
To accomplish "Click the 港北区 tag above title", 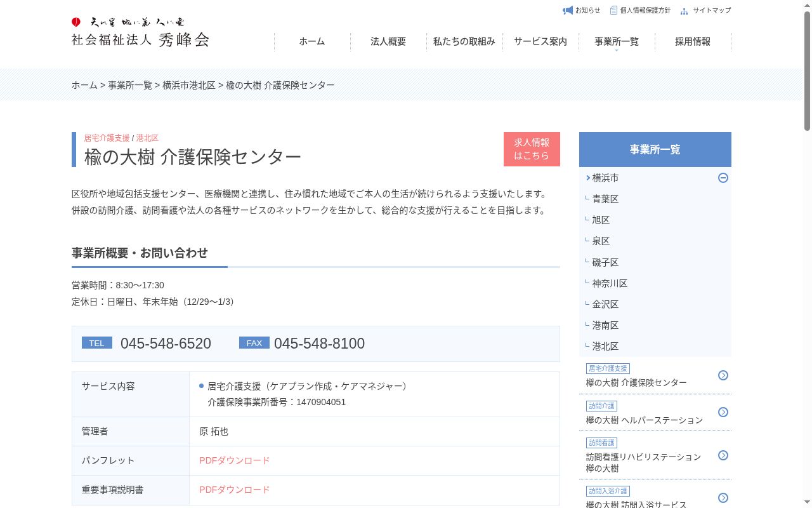I will coord(147,138).
